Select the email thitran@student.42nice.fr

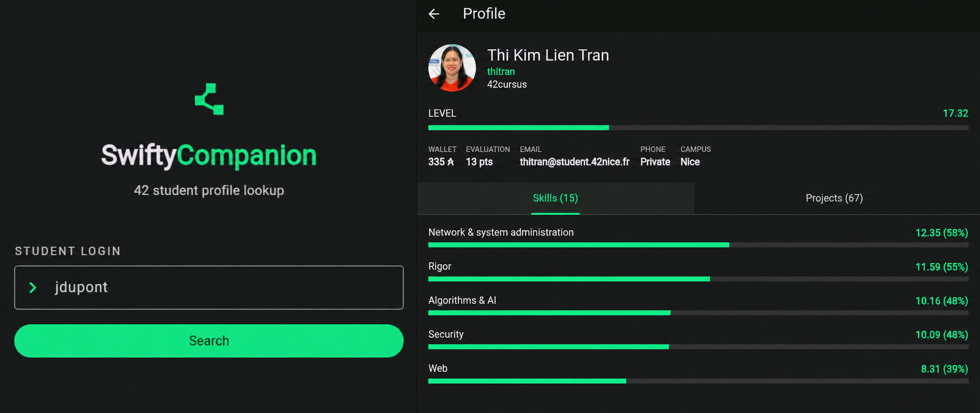pos(574,162)
